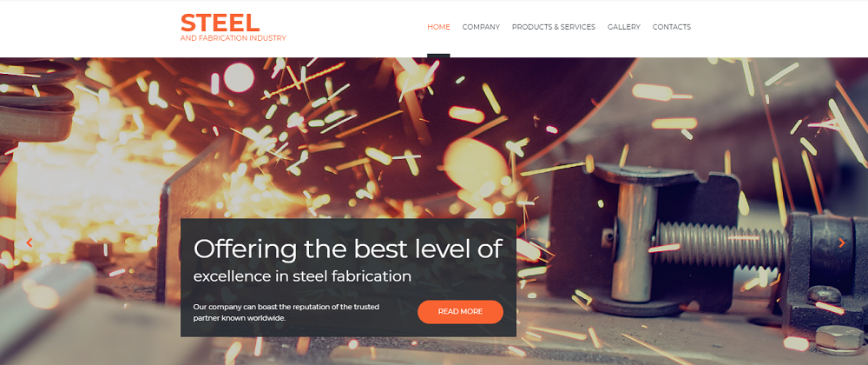
Task: Click the 'Our company can boast' paragraph
Action: pos(286,312)
